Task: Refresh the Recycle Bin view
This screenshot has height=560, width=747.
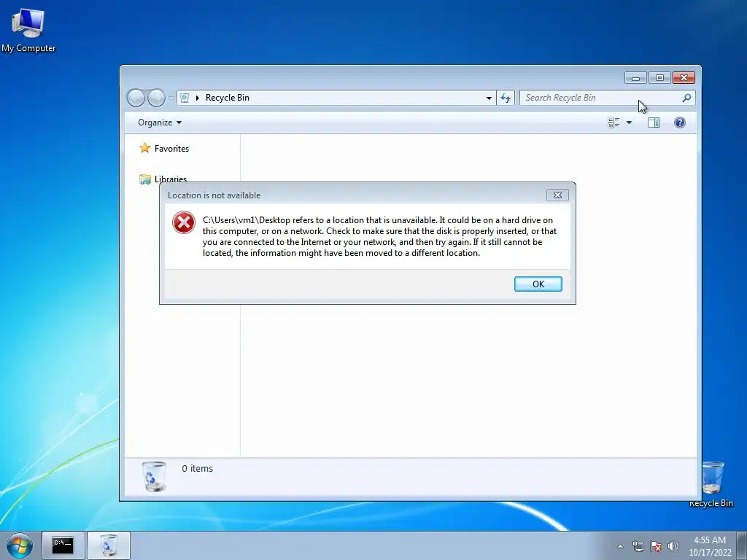Action: 506,98
